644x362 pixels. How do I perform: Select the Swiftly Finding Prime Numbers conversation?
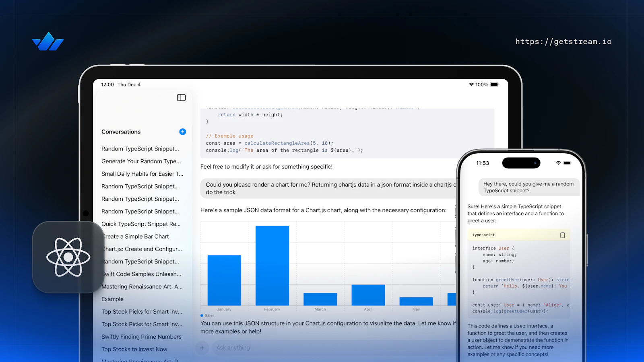(x=141, y=337)
